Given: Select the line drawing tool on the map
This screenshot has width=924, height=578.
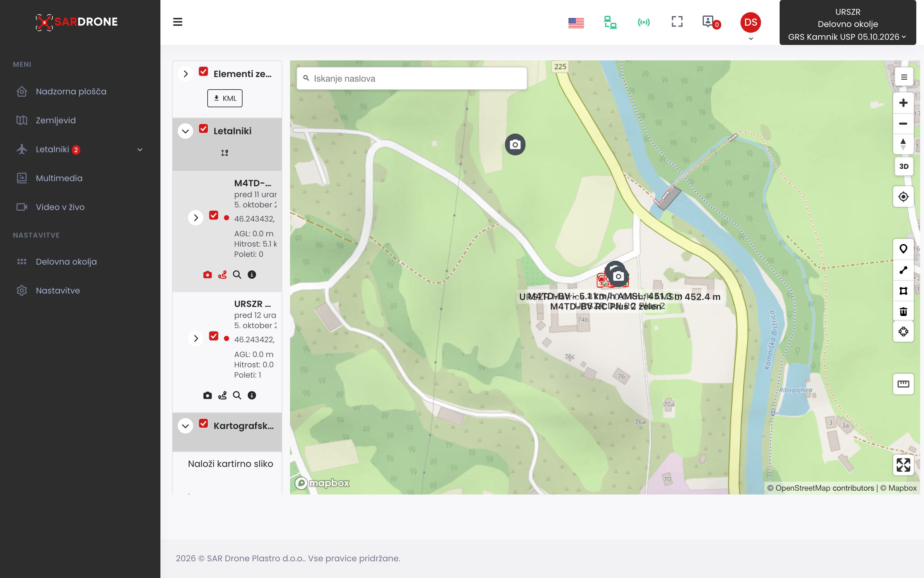Looking at the screenshot, I should coord(903,270).
